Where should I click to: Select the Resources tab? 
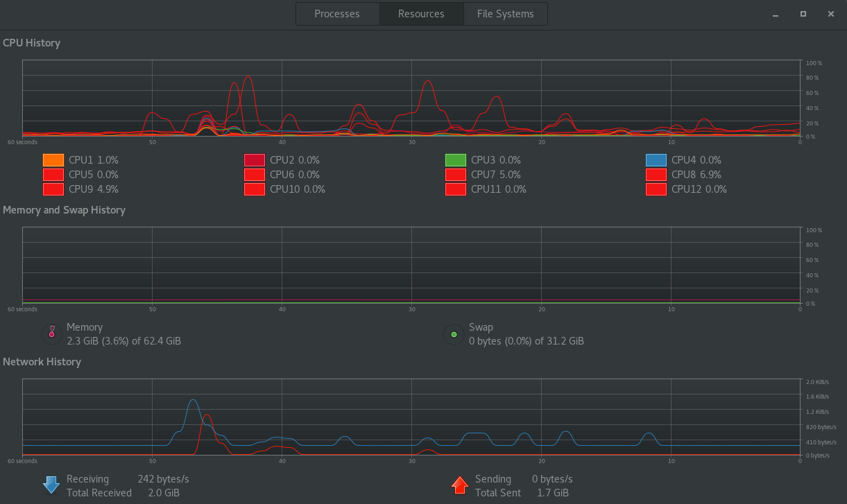click(x=421, y=14)
